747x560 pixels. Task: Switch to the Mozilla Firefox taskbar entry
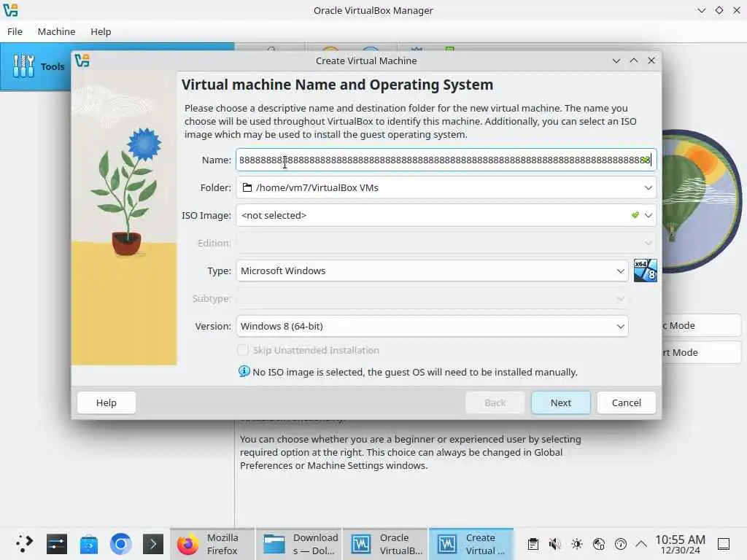tap(212, 544)
